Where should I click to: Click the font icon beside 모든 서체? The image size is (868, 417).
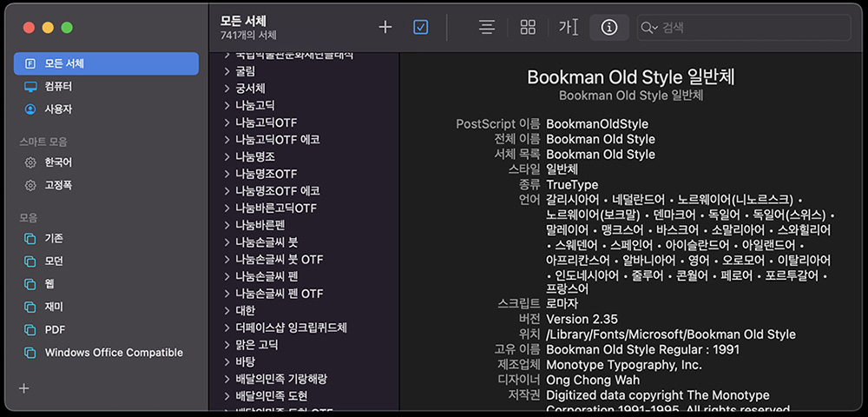click(30, 63)
